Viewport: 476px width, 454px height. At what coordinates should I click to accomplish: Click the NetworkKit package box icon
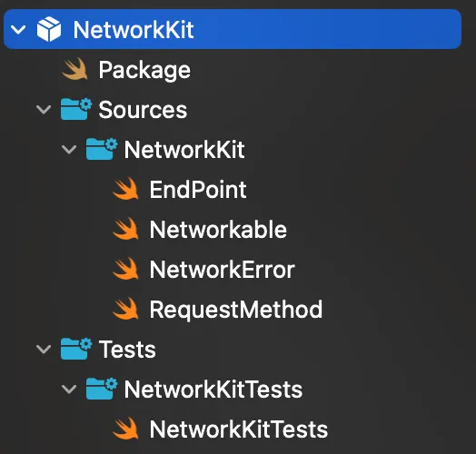coord(48,29)
